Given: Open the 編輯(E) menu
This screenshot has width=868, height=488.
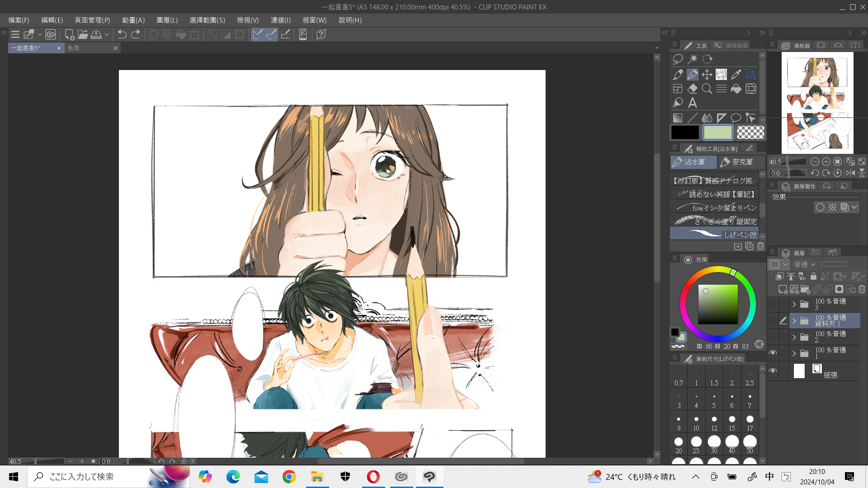Looking at the screenshot, I should pyautogui.click(x=52, y=20).
